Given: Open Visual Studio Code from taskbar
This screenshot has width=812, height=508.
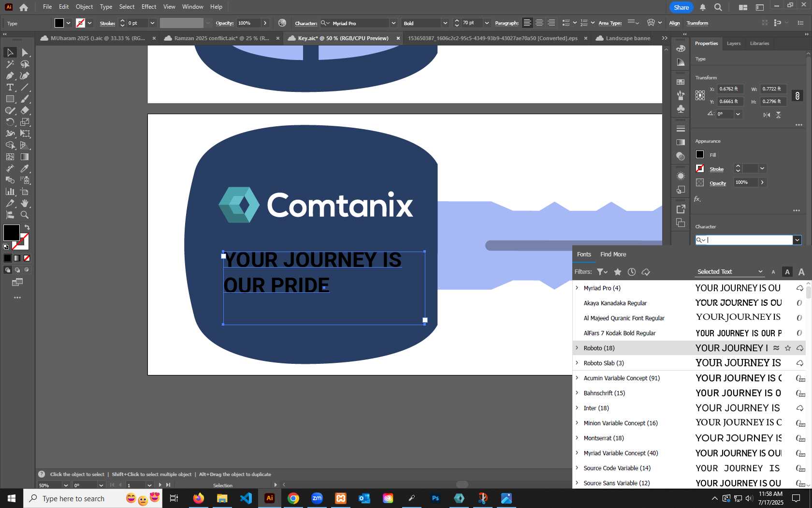Looking at the screenshot, I should [246, 498].
